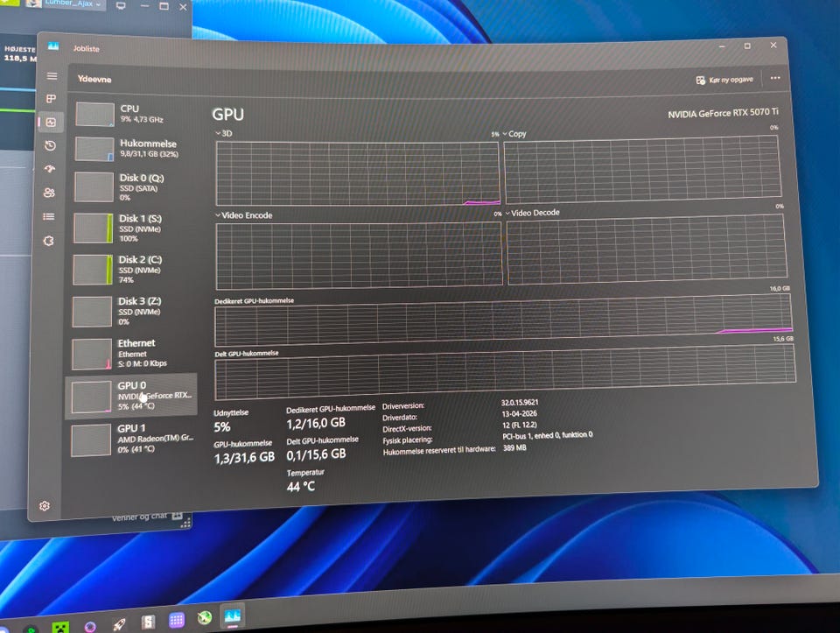Open the pink-purple ring taskbar icon

click(x=90, y=626)
